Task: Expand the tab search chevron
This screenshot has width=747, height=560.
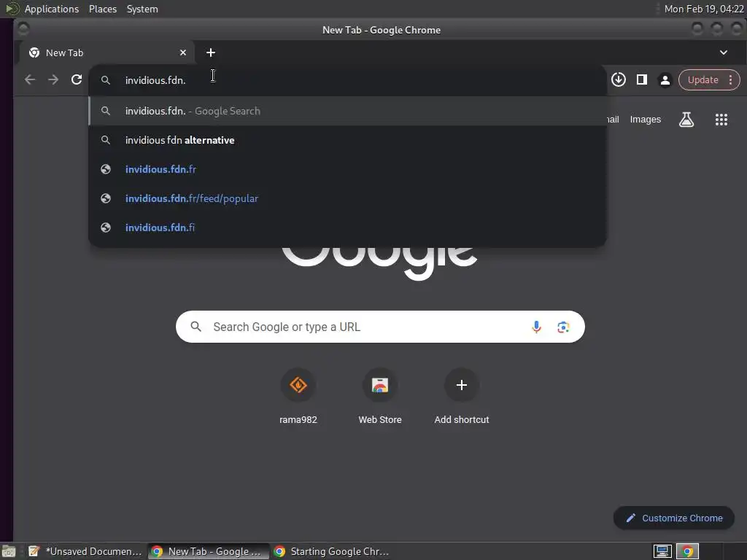Action: tap(723, 52)
